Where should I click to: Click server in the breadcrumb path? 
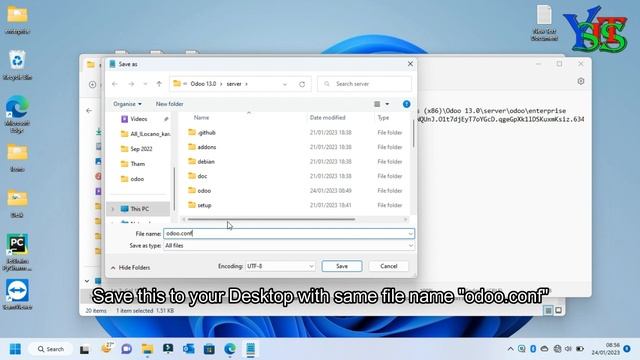234,84
